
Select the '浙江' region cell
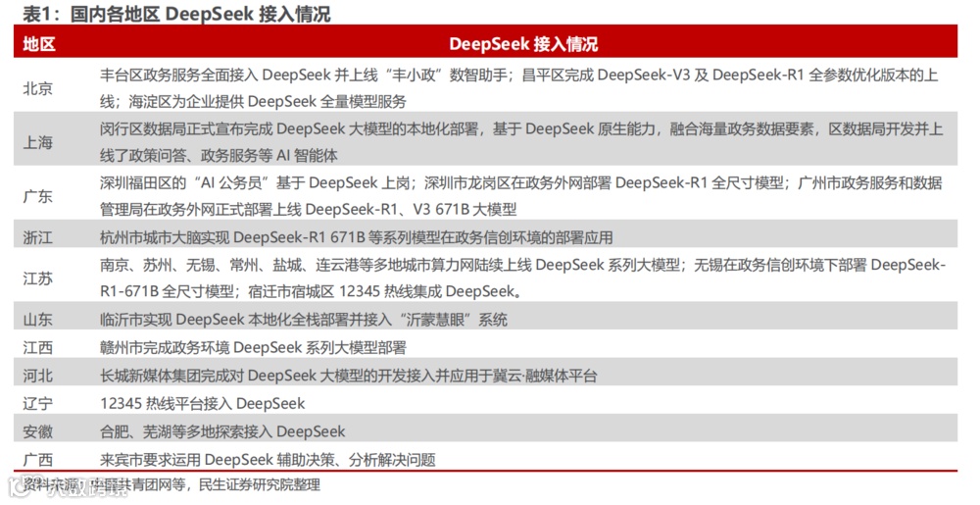tap(38, 237)
